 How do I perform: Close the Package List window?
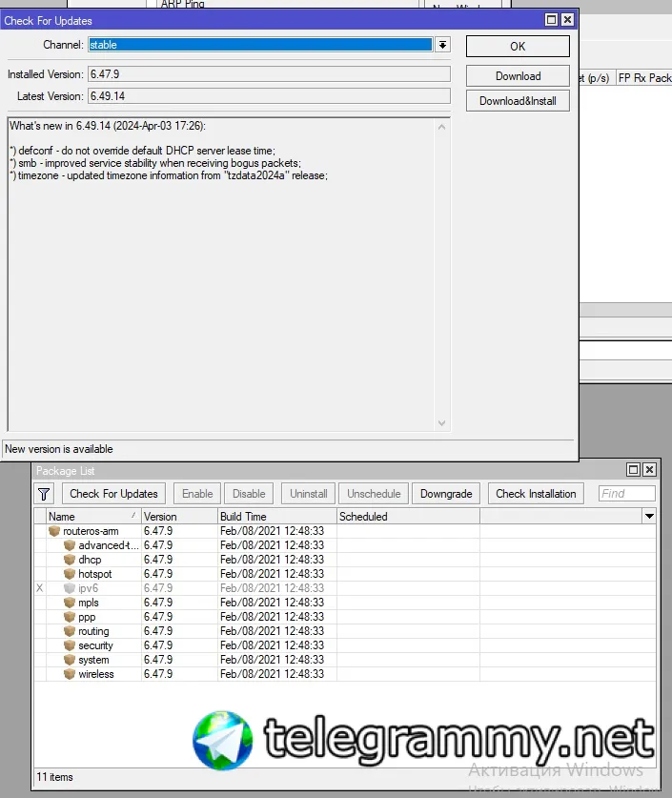pyautogui.click(x=649, y=469)
